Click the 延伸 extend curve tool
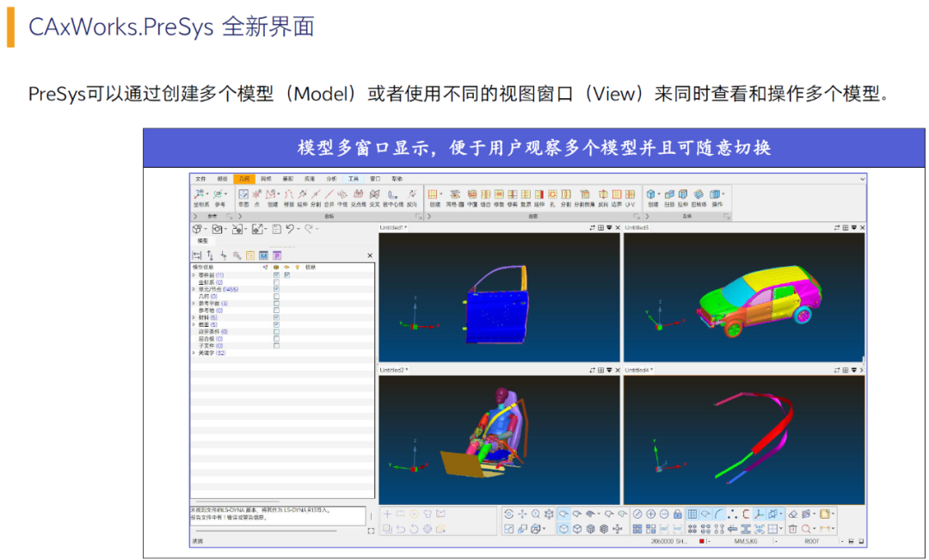The width and height of the screenshot is (929, 560). point(302,197)
